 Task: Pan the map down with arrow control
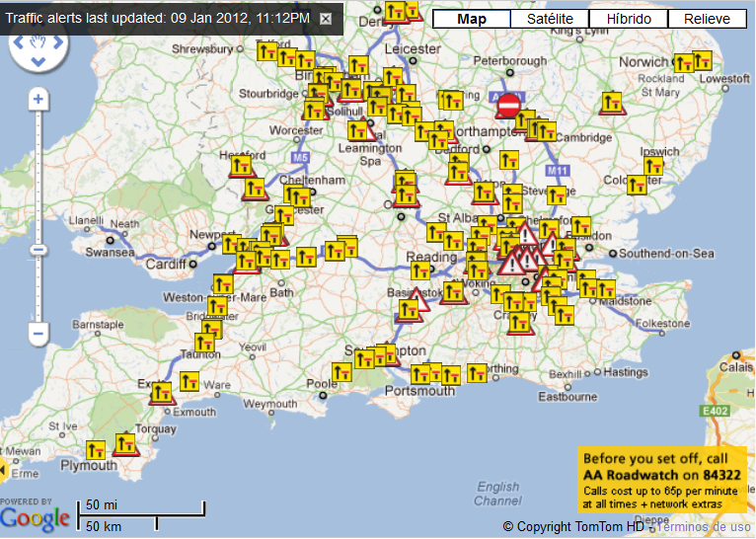click(38, 63)
